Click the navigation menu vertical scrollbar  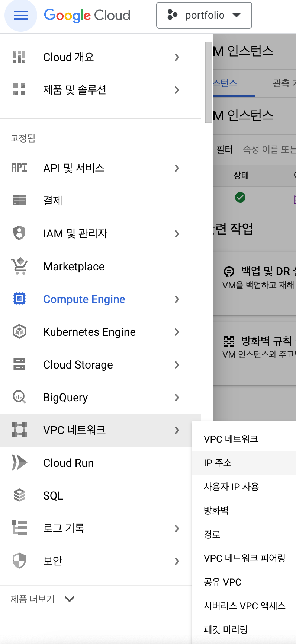(208, 82)
